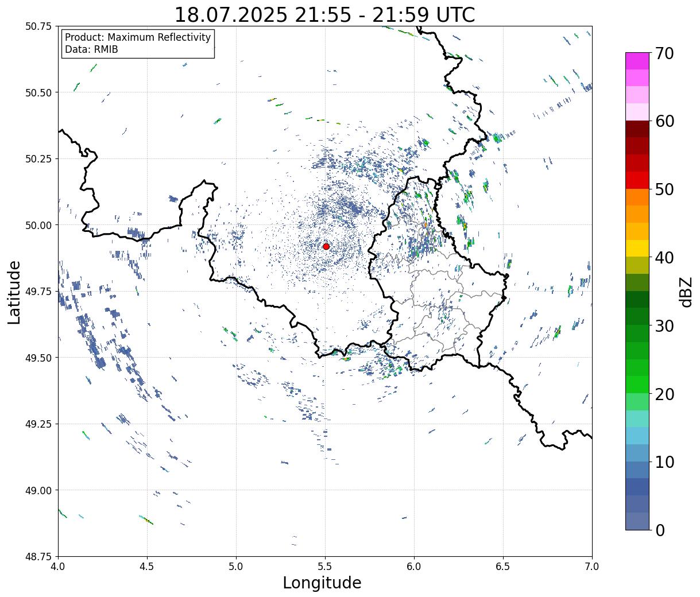The image size is (700, 597).
Task: Click the Product: Maximum Reflectivity text
Action: click(x=138, y=37)
